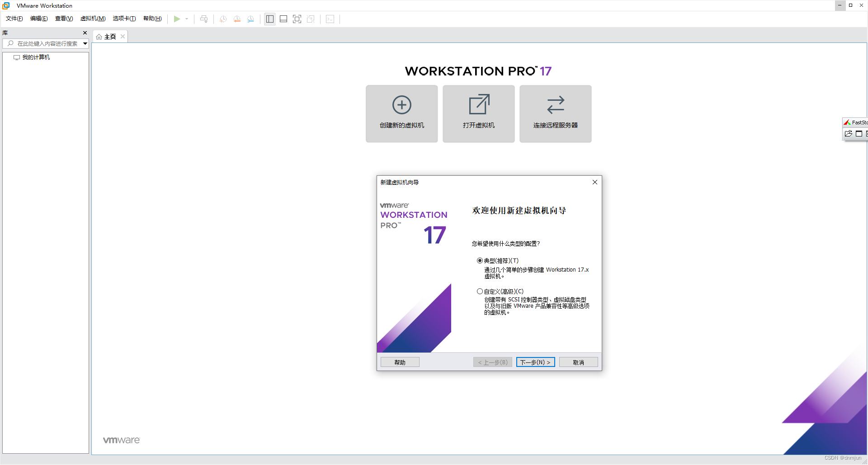The height and width of the screenshot is (465, 868).
Task: Select the 典型(推荐)(T) radio button
Action: [x=480, y=261]
